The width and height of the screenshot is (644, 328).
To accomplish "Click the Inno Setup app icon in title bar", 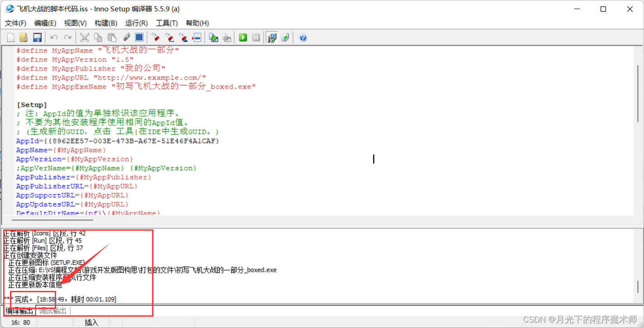I will pos(10,9).
